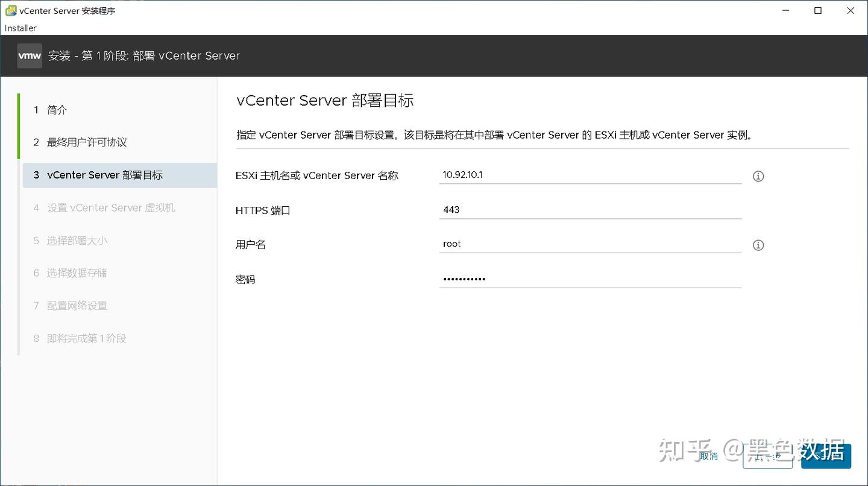Click the info icon beside the ESXi host name field
The height and width of the screenshot is (486, 868).
click(x=758, y=176)
